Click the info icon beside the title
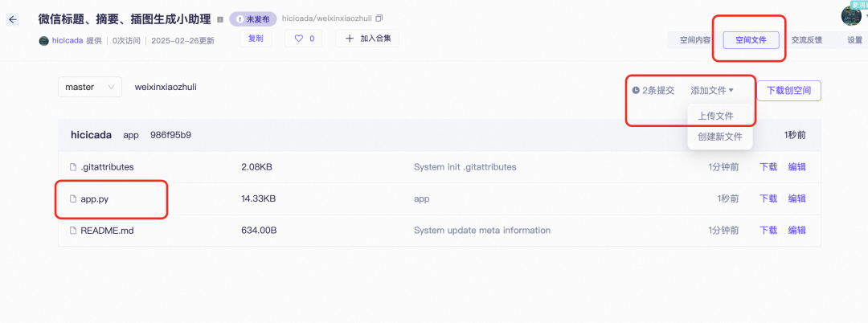This screenshot has height=323, width=868. pos(220,18)
